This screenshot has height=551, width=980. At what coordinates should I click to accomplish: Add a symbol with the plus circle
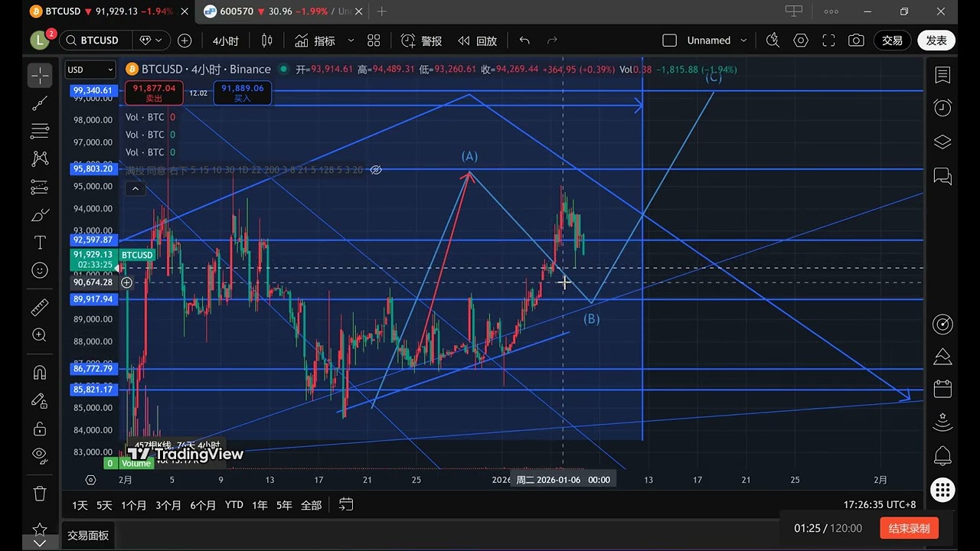[185, 41]
